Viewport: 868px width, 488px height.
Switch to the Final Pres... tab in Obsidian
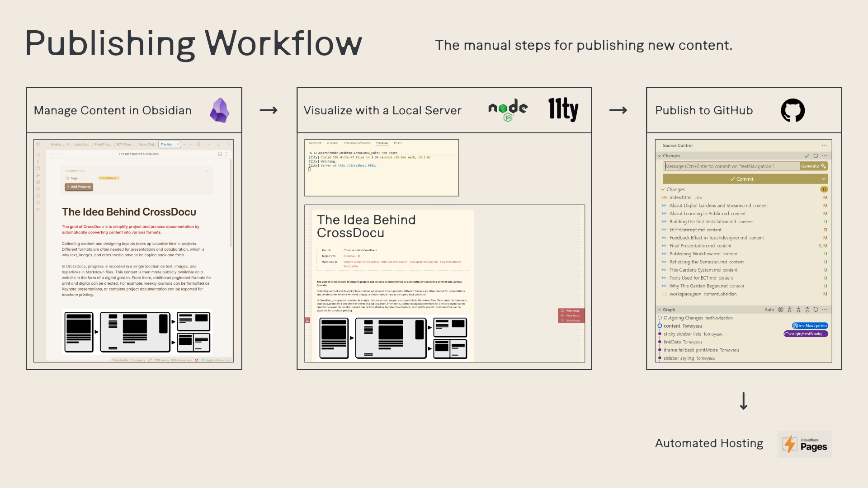coord(103,144)
